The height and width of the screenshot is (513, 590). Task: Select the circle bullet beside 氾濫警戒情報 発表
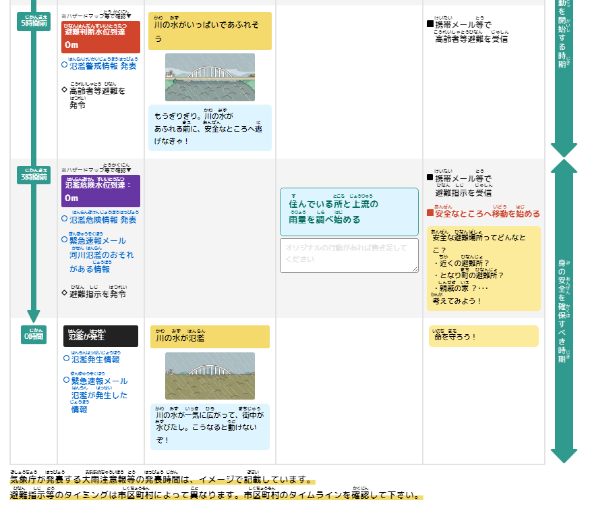pos(64,65)
